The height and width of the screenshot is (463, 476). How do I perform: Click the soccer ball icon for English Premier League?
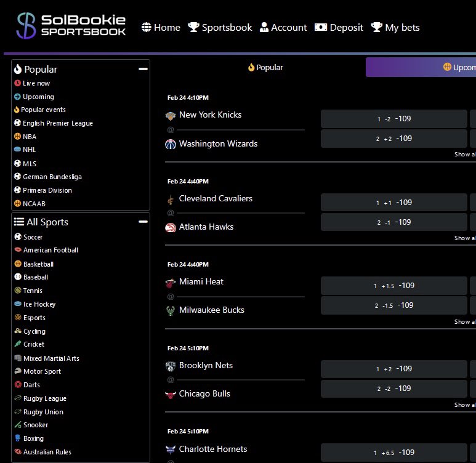click(18, 123)
